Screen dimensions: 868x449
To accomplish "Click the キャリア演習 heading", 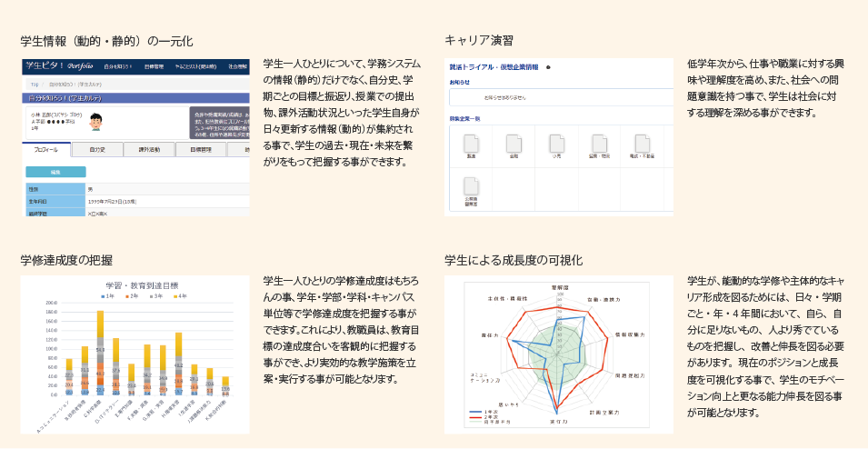I will tap(478, 41).
